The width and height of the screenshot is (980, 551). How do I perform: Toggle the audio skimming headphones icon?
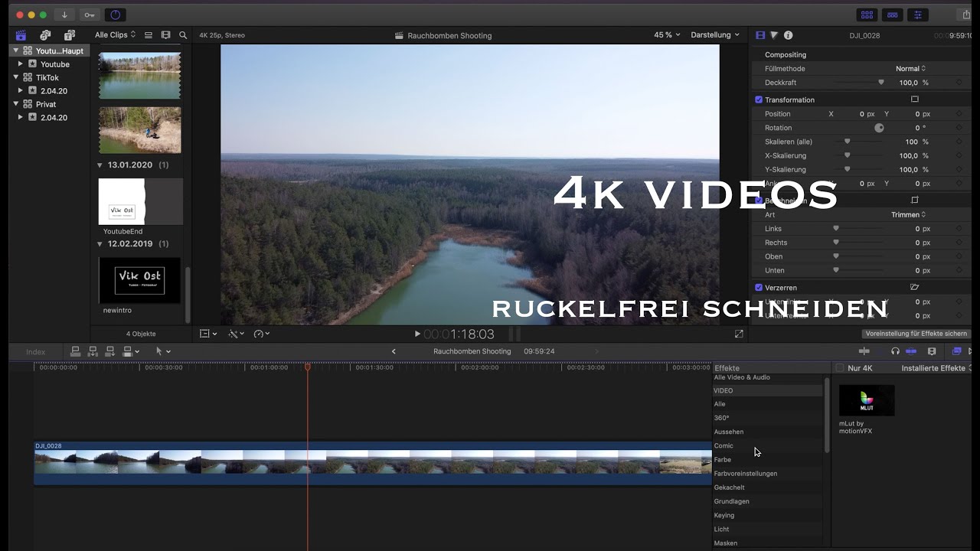pos(895,351)
